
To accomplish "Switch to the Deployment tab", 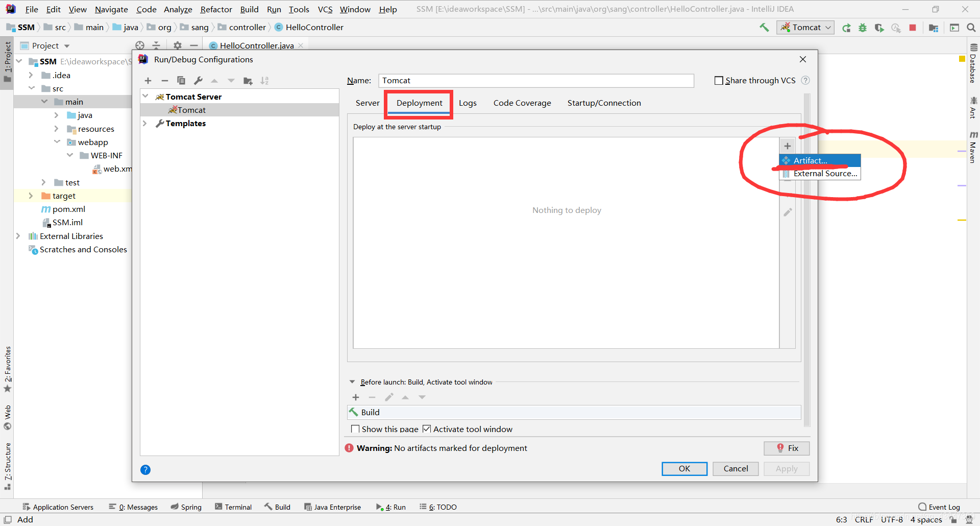I will [420, 103].
